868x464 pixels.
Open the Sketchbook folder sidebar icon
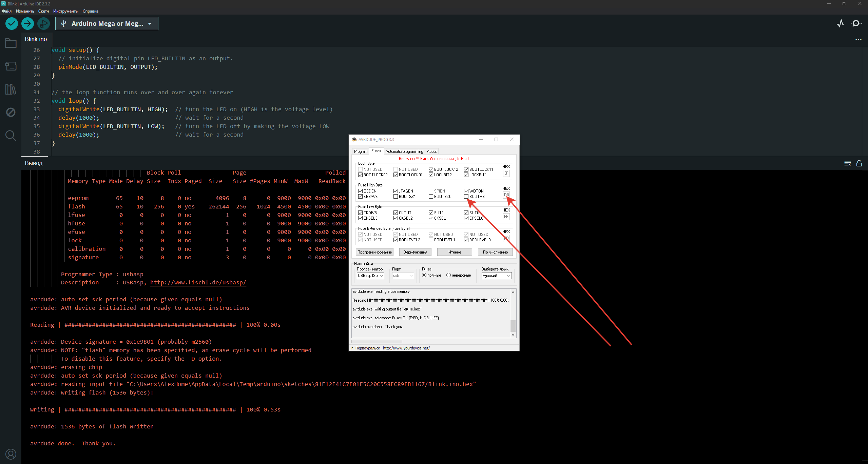pyautogui.click(x=11, y=43)
